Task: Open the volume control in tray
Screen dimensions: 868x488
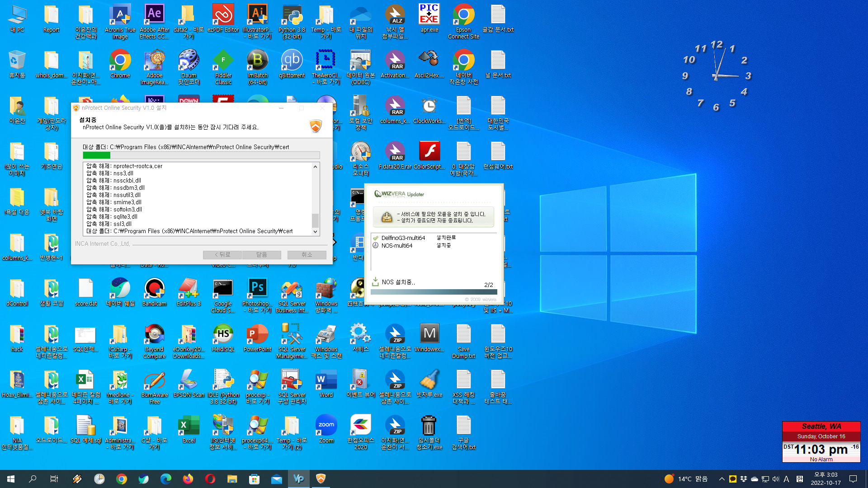Action: (x=776, y=479)
